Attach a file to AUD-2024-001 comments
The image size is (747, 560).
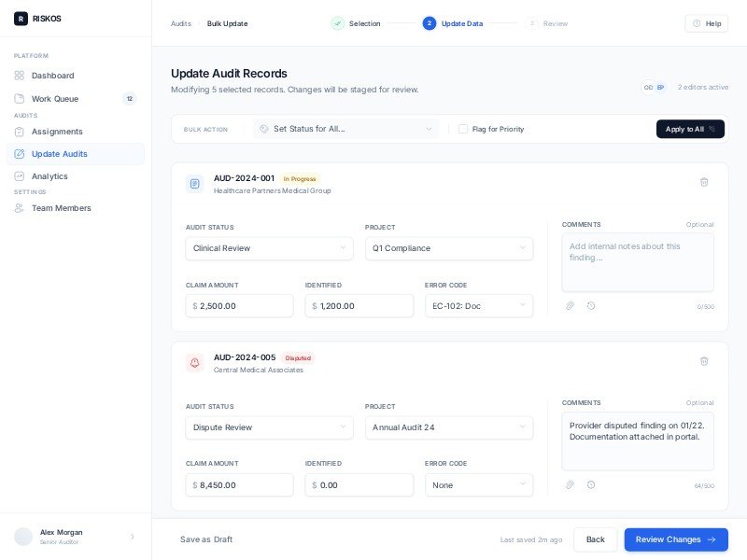click(571, 306)
